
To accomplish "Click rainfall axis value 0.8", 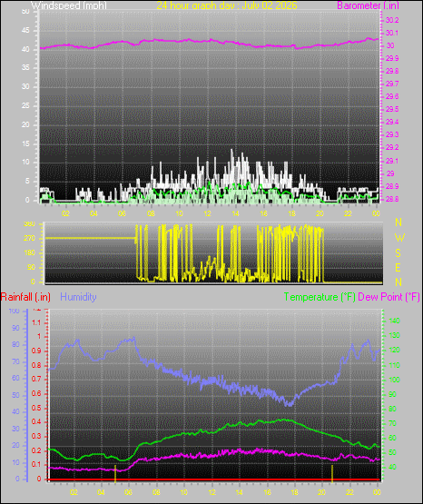I will 36,365.
